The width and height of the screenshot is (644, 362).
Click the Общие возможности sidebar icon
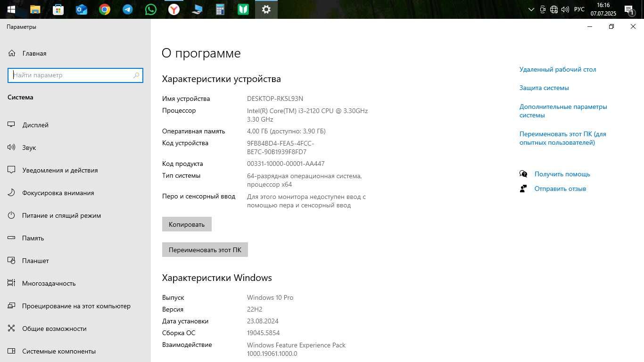pos(12,329)
